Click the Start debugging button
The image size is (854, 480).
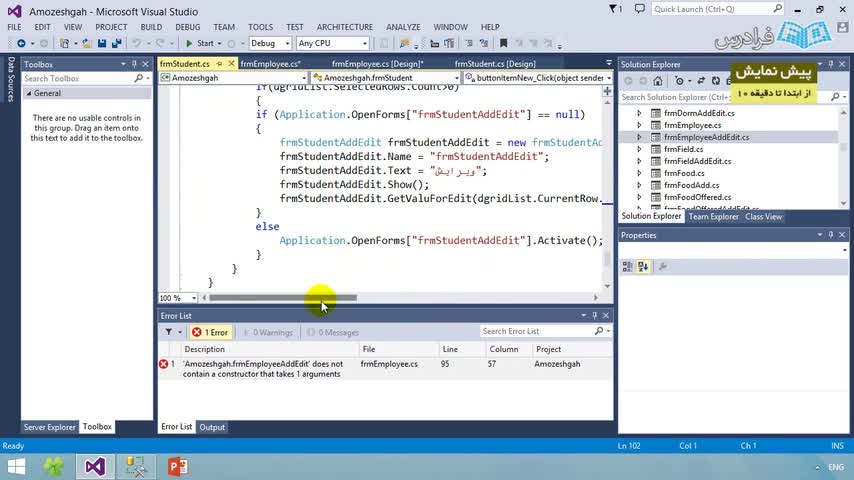(200, 44)
